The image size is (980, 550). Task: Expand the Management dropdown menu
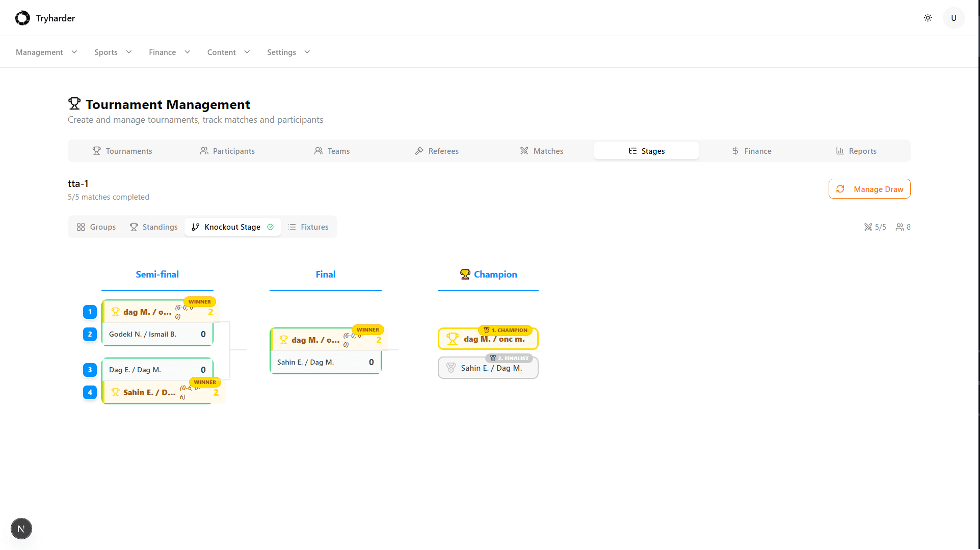coord(46,52)
